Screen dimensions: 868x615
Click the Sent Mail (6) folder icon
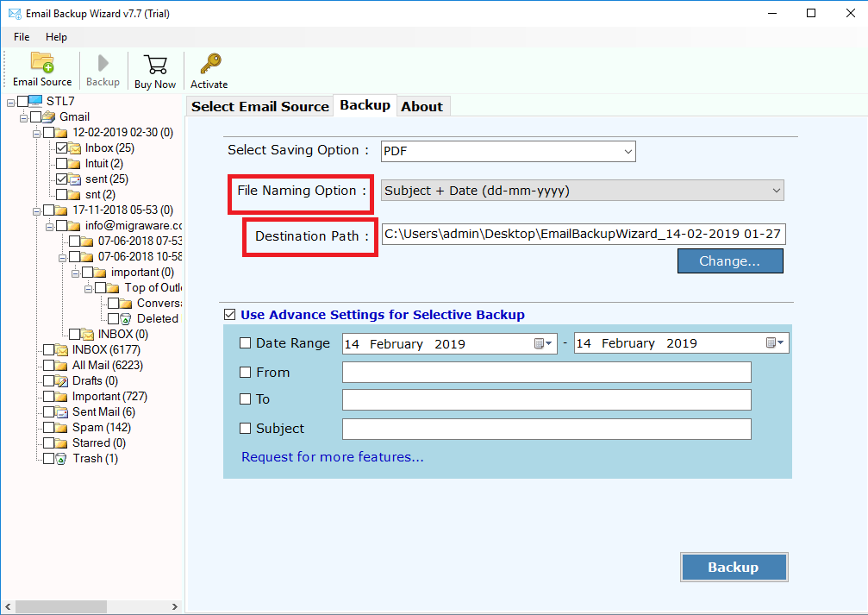click(61, 411)
